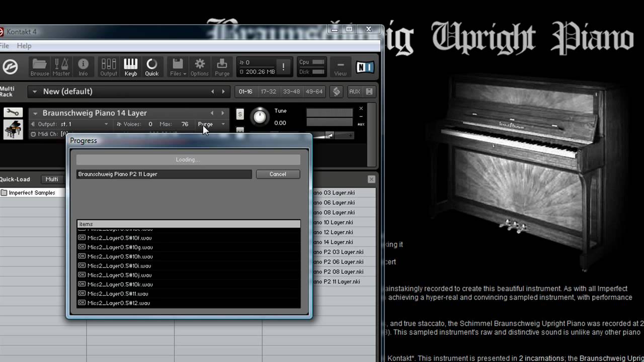Open the File menu
This screenshot has height=362, width=644.
tap(4, 46)
